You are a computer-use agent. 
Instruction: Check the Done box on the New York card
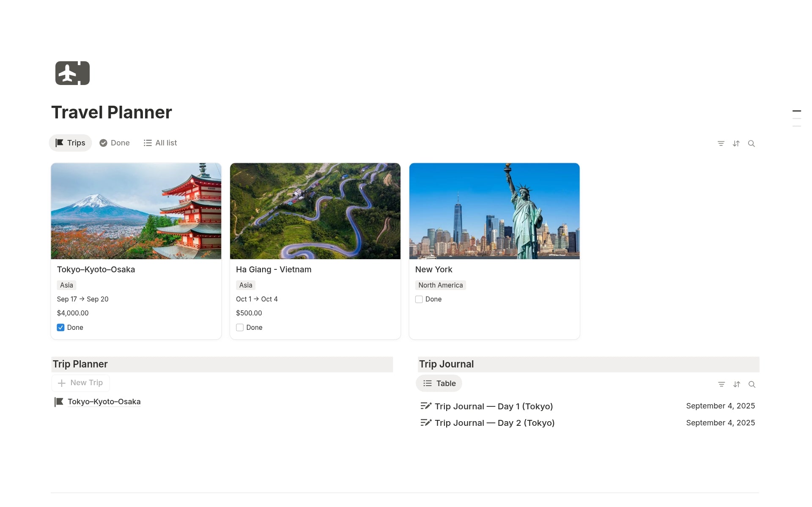point(419,299)
